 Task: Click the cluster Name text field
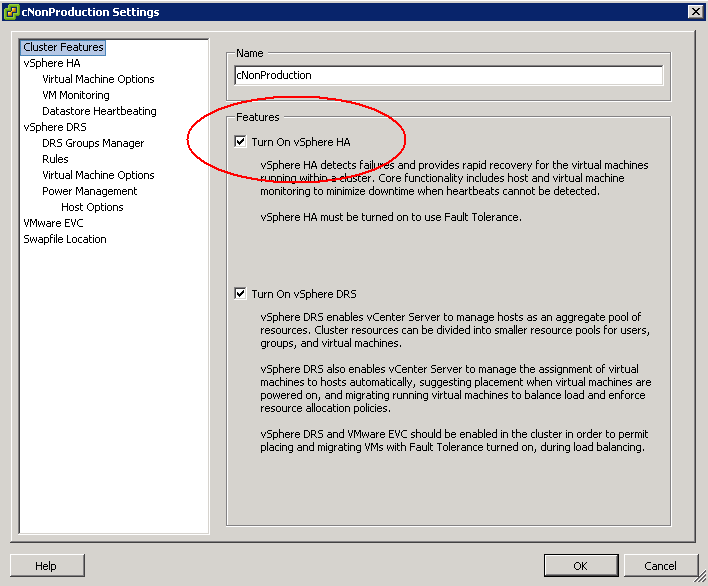point(449,75)
